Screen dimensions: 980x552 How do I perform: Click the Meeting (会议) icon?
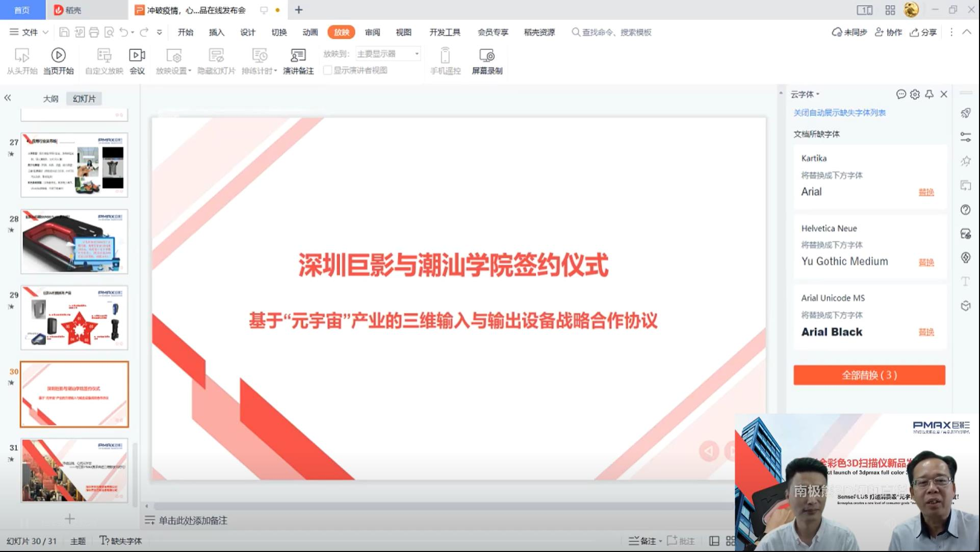click(x=137, y=61)
